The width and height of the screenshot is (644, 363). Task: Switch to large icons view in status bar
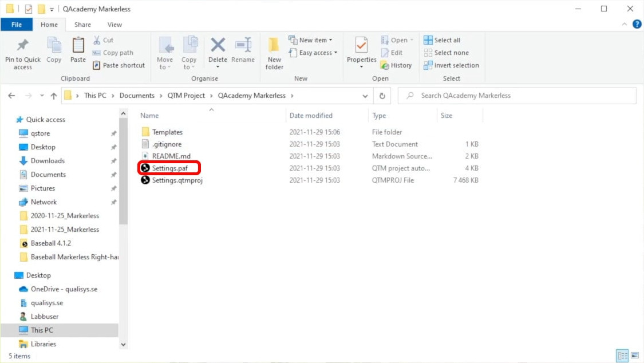click(634, 356)
